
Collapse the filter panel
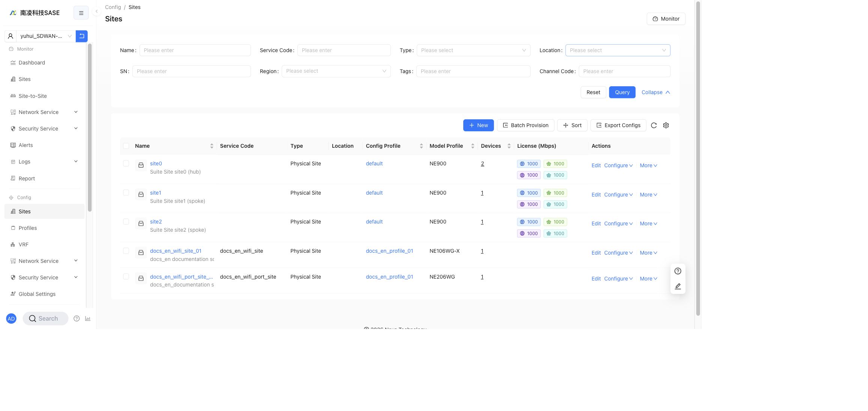tap(655, 92)
